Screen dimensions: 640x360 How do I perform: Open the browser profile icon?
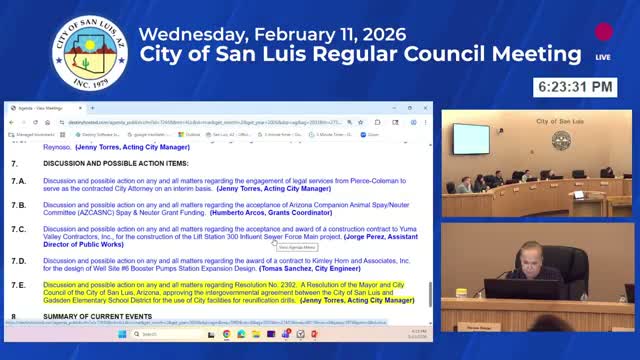pos(413,122)
